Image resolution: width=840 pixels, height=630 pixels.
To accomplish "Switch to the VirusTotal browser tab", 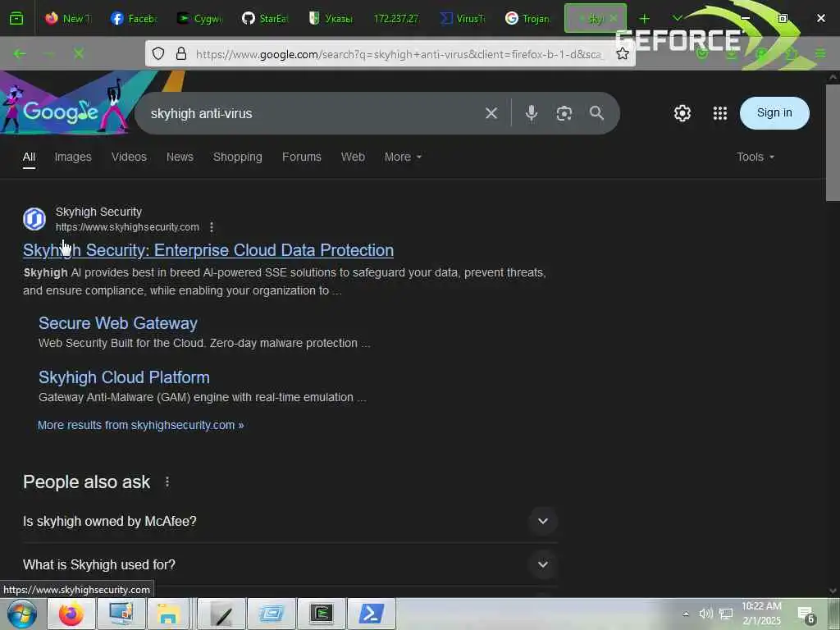I will [x=463, y=18].
